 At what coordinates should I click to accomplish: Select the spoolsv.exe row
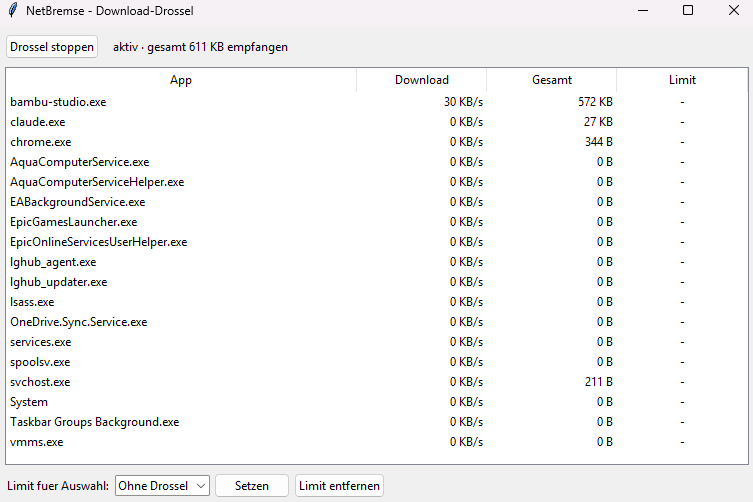(376, 362)
